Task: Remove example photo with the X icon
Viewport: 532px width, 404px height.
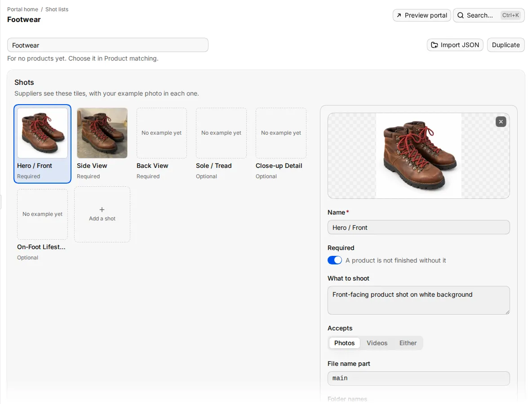Action: [501, 122]
